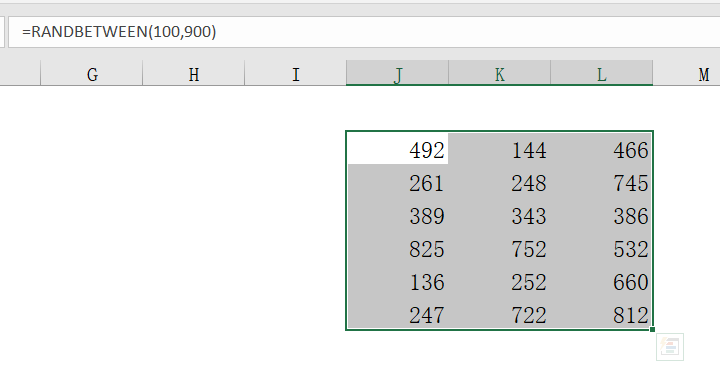Select cell containing 247
The height and width of the screenshot is (374, 720).
398,313
